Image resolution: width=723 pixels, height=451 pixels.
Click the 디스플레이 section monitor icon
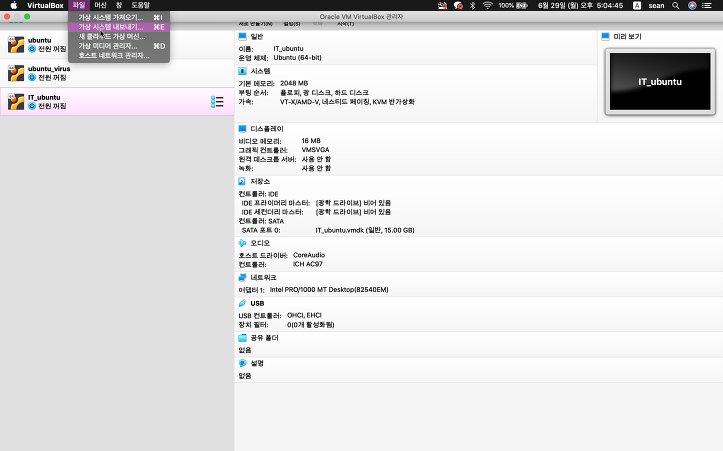[x=243, y=129]
